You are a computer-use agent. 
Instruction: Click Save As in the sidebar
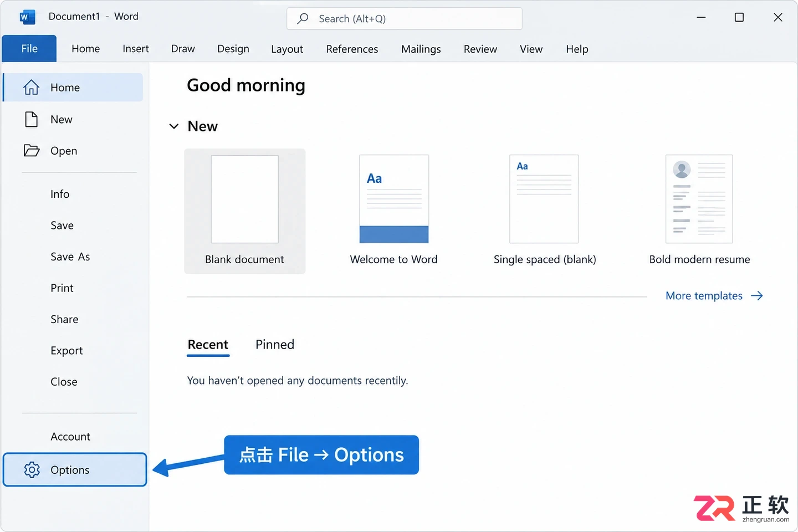(x=70, y=257)
